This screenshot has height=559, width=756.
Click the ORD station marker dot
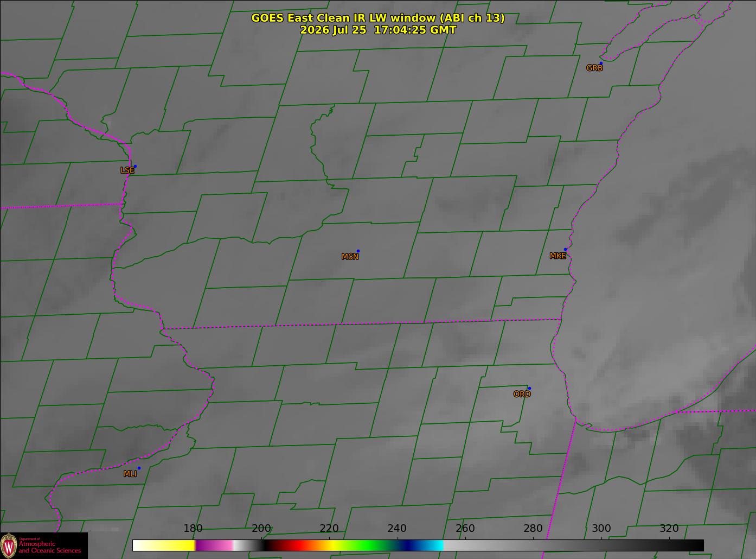coord(529,388)
